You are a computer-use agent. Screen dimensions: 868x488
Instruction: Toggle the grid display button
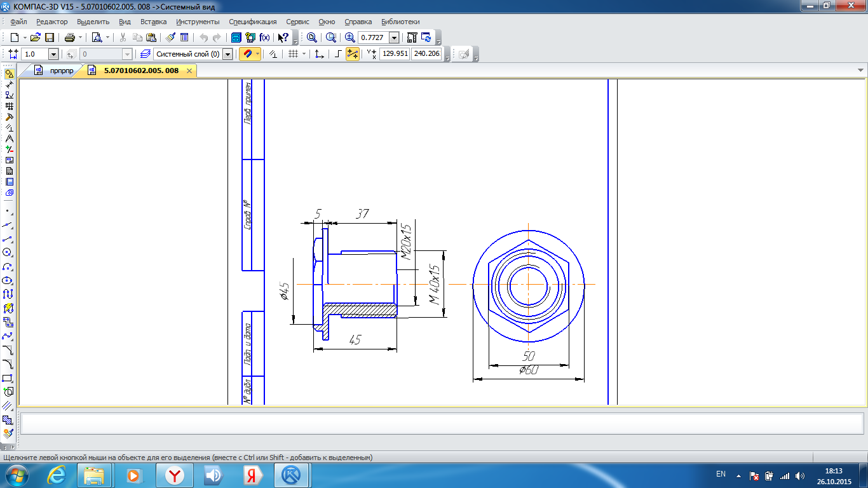click(x=293, y=54)
